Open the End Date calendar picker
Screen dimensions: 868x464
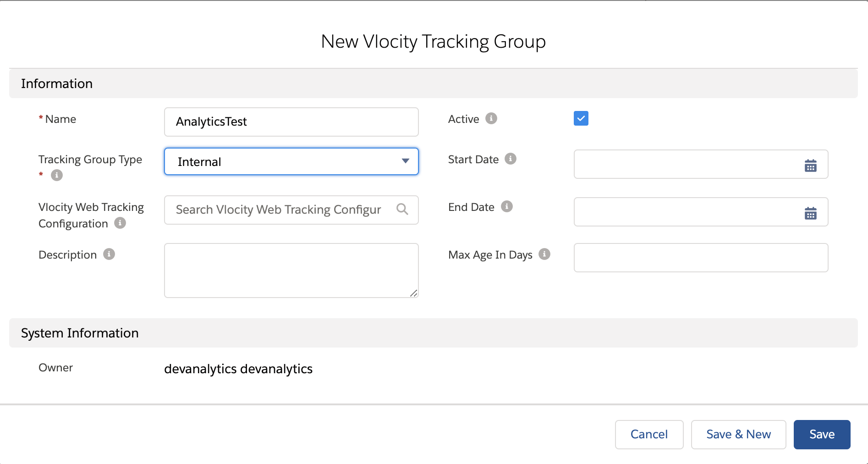point(810,213)
